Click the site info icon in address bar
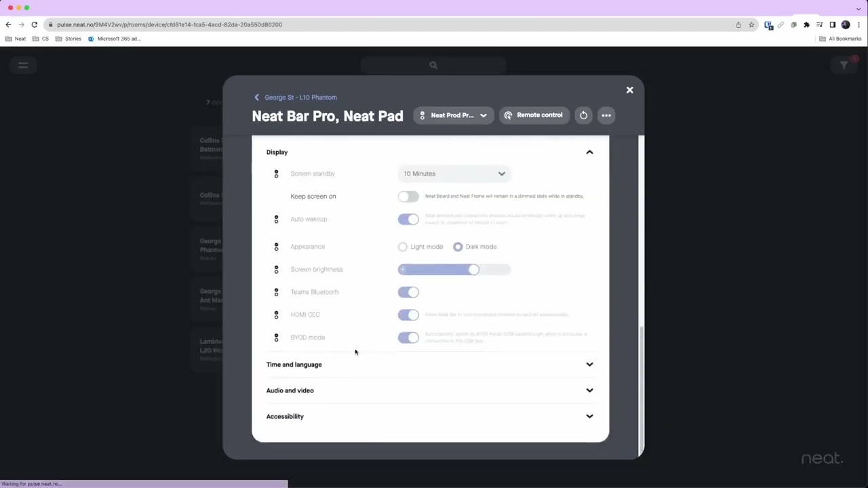The height and width of the screenshot is (488, 868). (x=51, y=24)
